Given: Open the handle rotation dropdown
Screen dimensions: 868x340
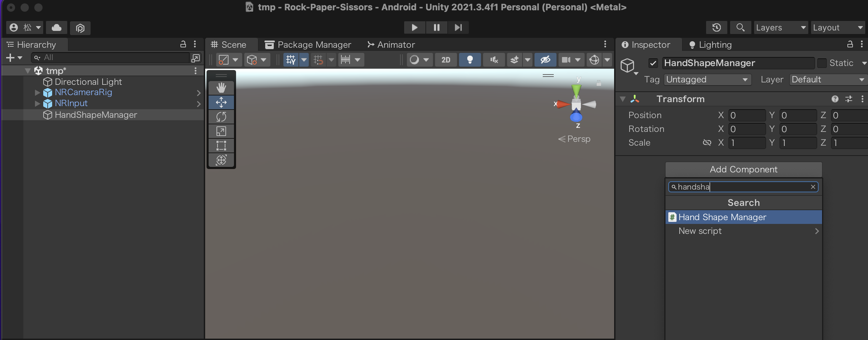Looking at the screenshot, I should pyautogui.click(x=257, y=60).
